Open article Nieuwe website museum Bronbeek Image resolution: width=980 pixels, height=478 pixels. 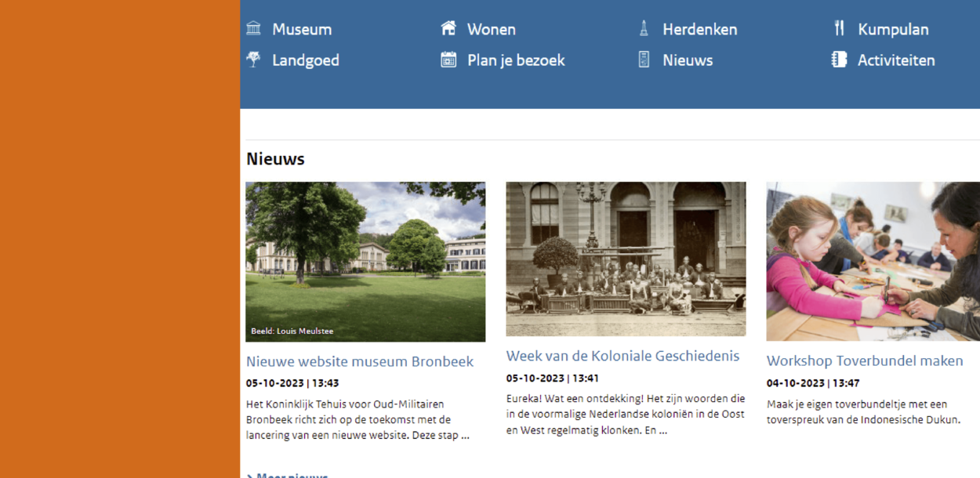point(360,361)
